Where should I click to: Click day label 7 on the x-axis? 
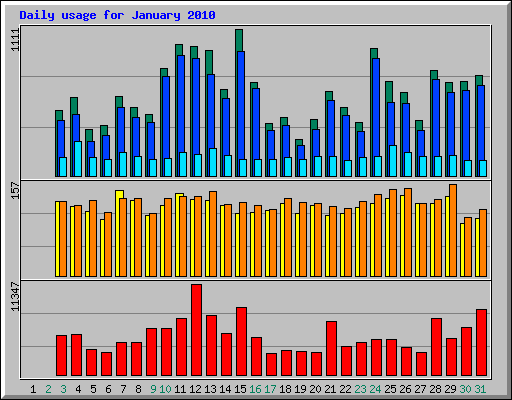point(123,389)
